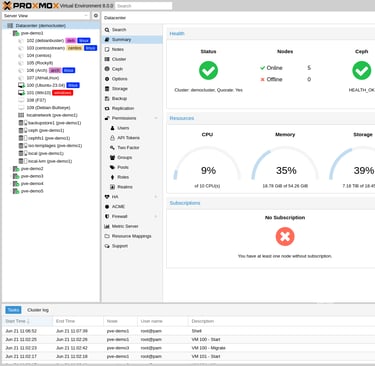Viewport: 375px width, 366px height.
Task: Switch to the Cluster log tab
Action: [x=38, y=310]
